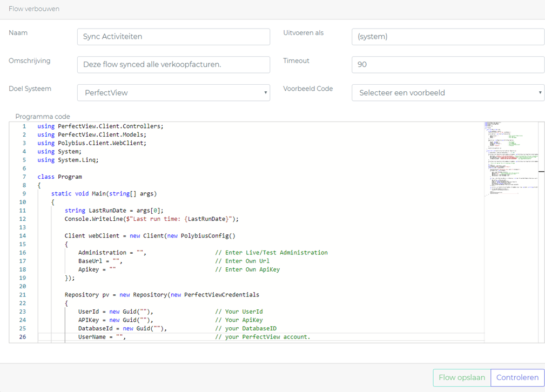Click the Naam input field
The width and height of the screenshot is (545, 392).
pos(173,37)
